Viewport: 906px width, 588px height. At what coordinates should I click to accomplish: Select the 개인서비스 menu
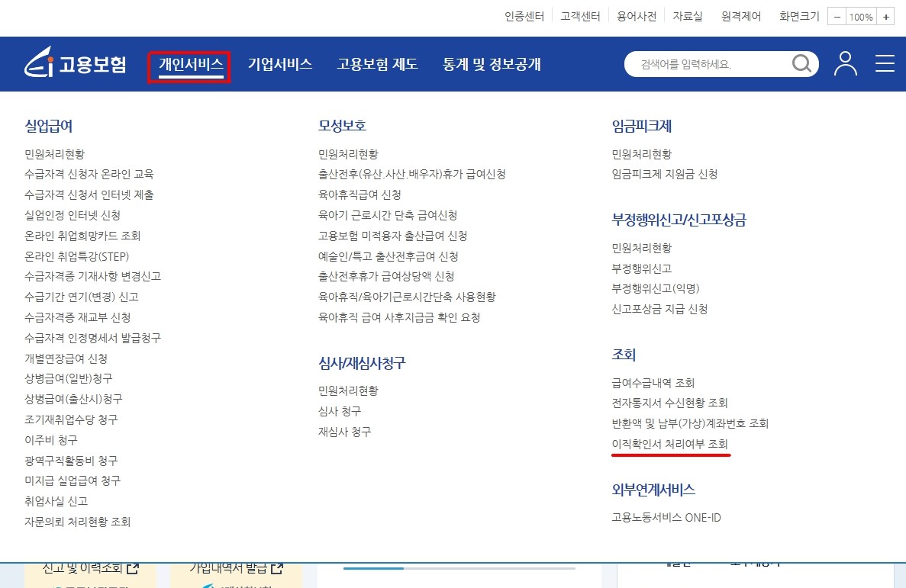[x=191, y=64]
